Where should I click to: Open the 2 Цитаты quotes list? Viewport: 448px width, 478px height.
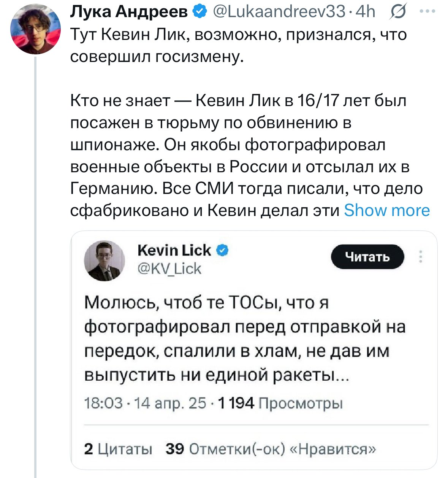tap(118, 449)
